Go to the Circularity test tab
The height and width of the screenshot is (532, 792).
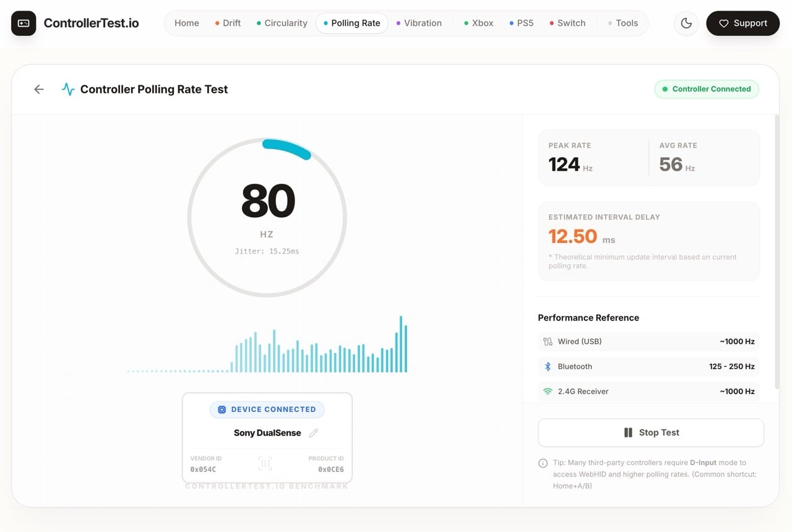point(285,23)
